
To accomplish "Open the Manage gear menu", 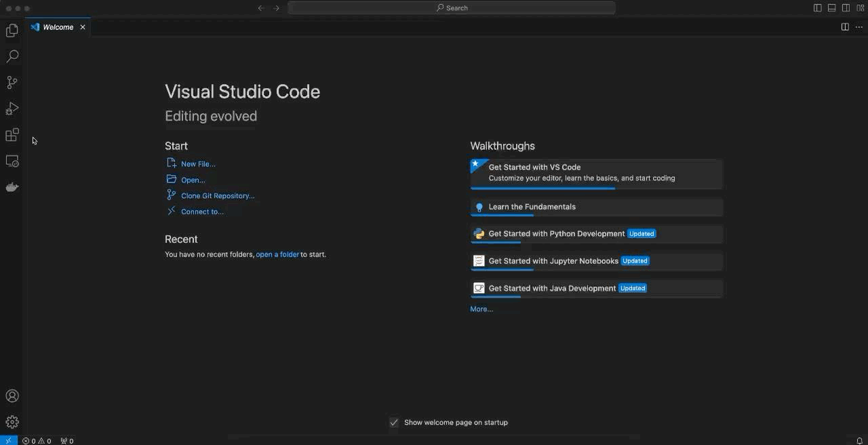I will tap(12, 421).
